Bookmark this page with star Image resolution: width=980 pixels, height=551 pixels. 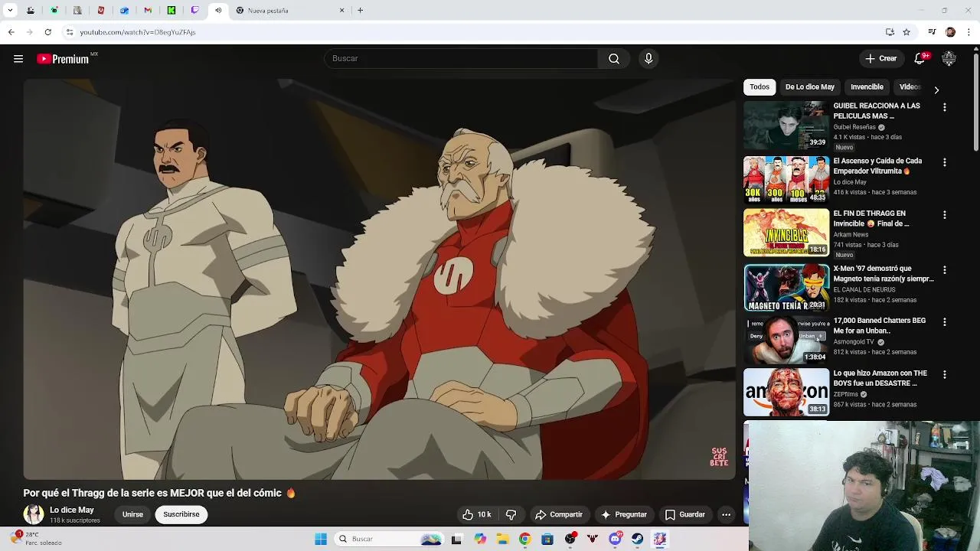[x=906, y=32]
